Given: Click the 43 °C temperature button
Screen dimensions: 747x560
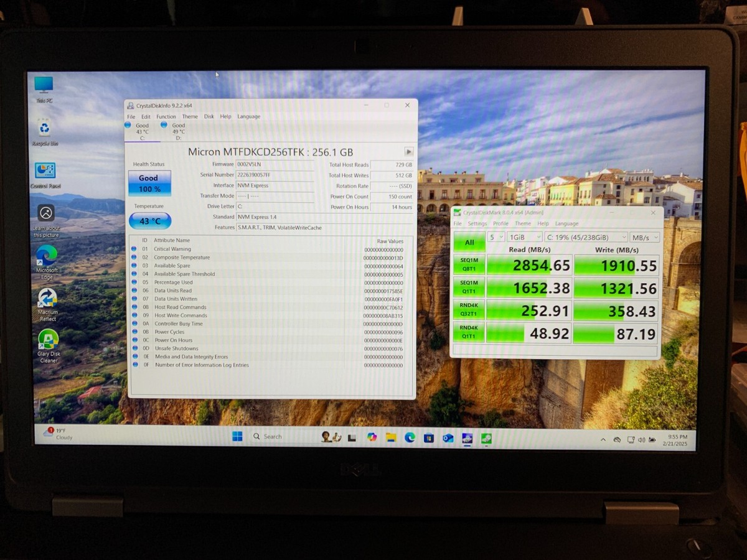Looking at the screenshot, I should (150, 221).
